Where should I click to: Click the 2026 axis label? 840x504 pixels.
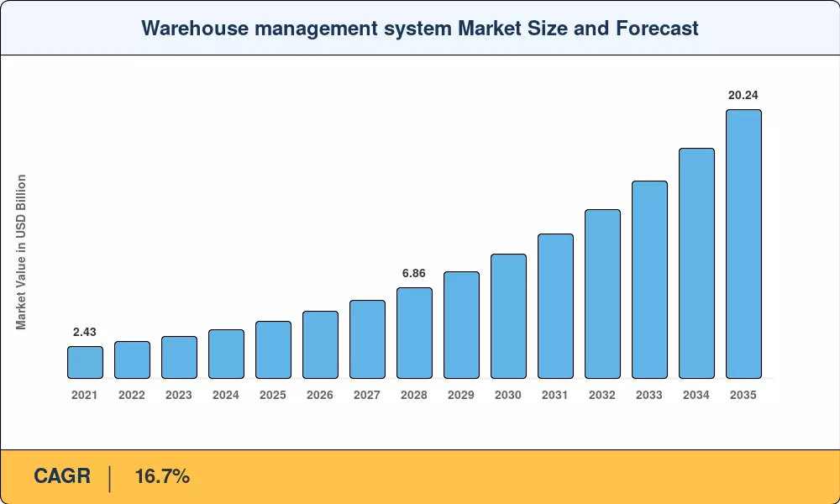(x=320, y=396)
